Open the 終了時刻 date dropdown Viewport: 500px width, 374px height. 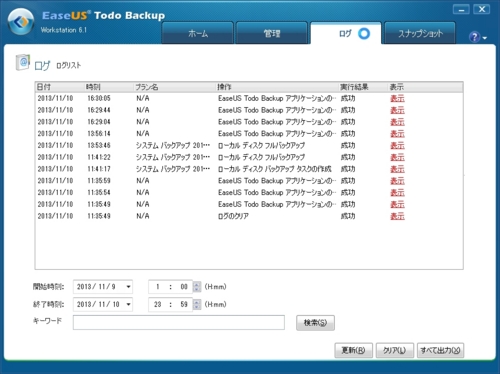pos(128,304)
